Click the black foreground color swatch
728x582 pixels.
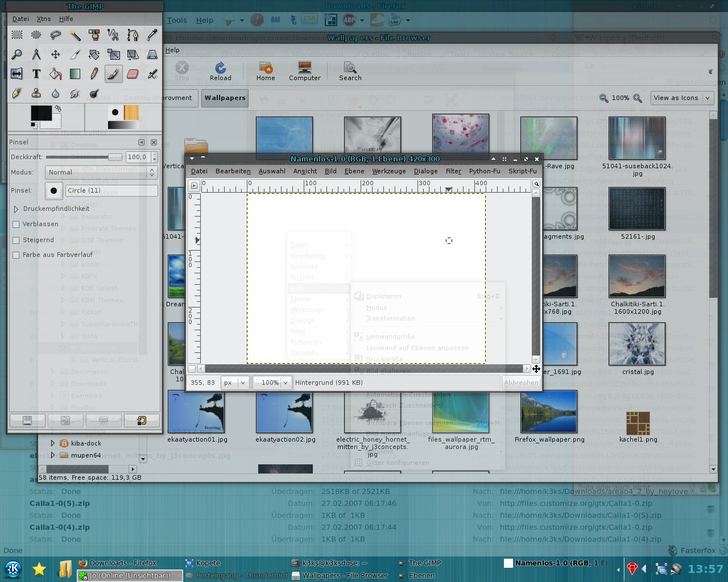click(x=42, y=113)
